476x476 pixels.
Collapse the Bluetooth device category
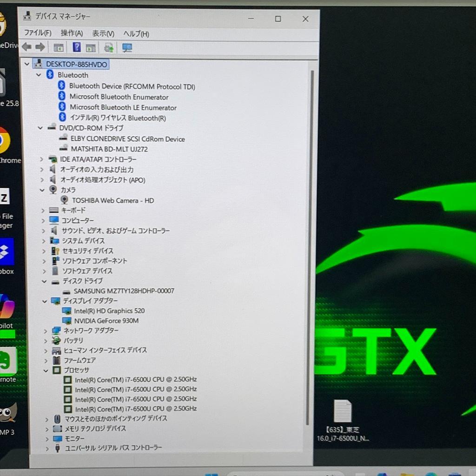pyautogui.click(x=38, y=75)
